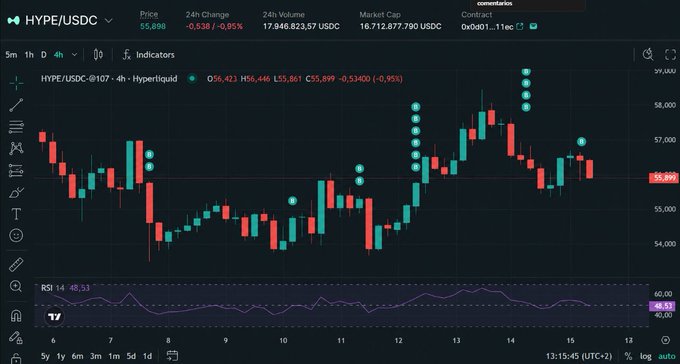Click the HYPE/USDC-@107 chart symbol legend
The height and width of the screenshot is (364, 680).
pos(109,79)
